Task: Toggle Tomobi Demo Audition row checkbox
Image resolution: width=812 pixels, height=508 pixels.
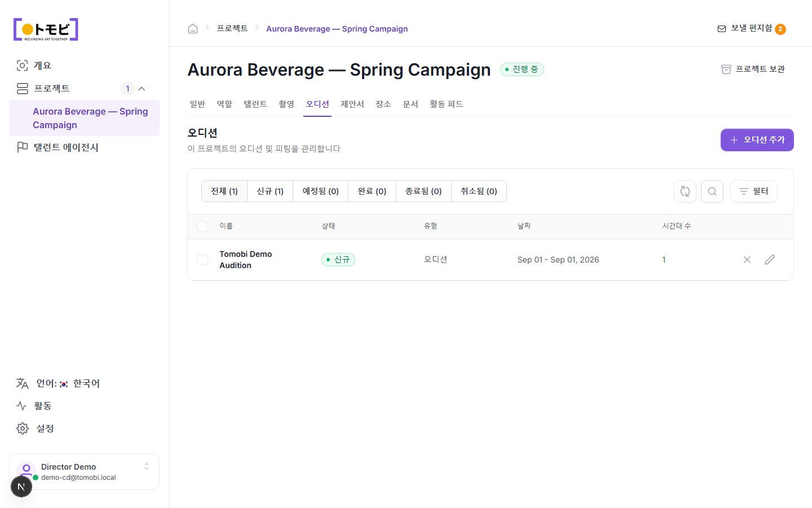Action: pyautogui.click(x=202, y=260)
